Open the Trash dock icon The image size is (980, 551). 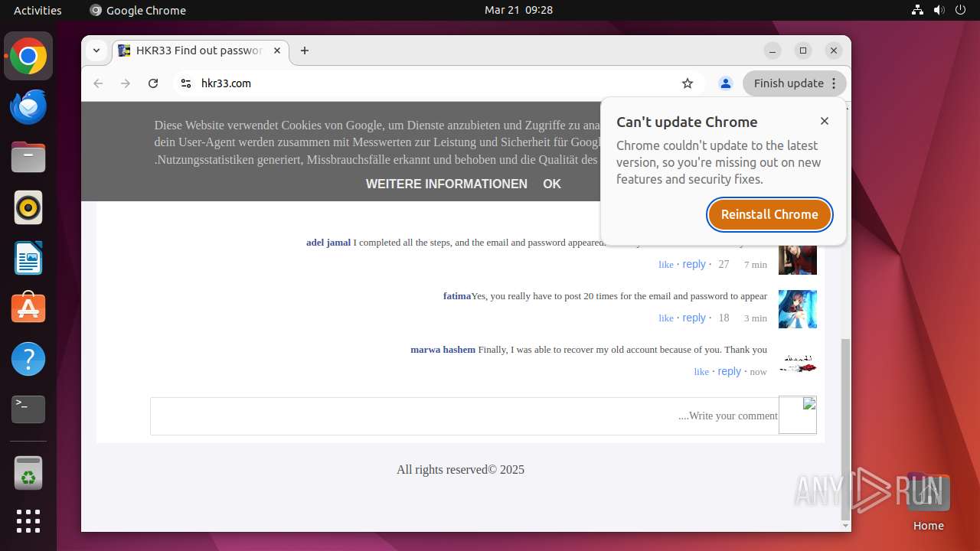(28, 473)
